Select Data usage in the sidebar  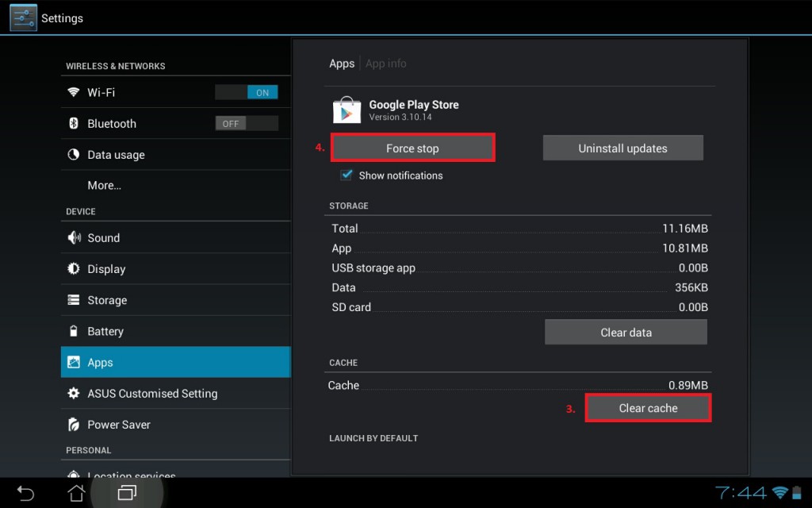[x=175, y=155]
